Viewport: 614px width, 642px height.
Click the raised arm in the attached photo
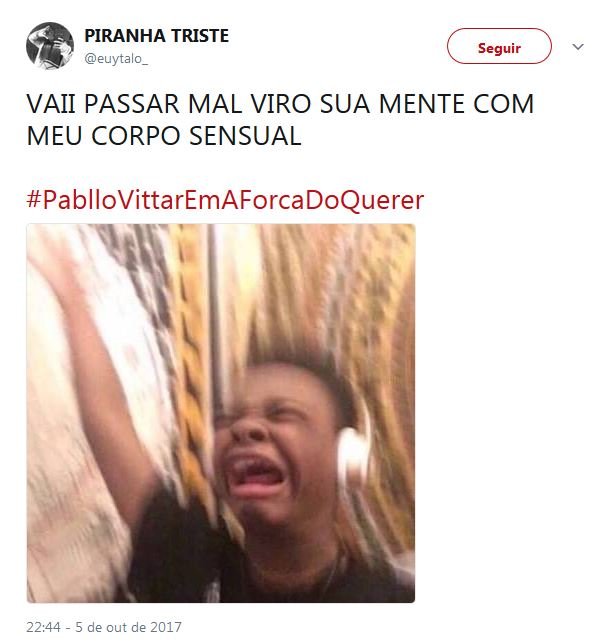tap(98, 368)
